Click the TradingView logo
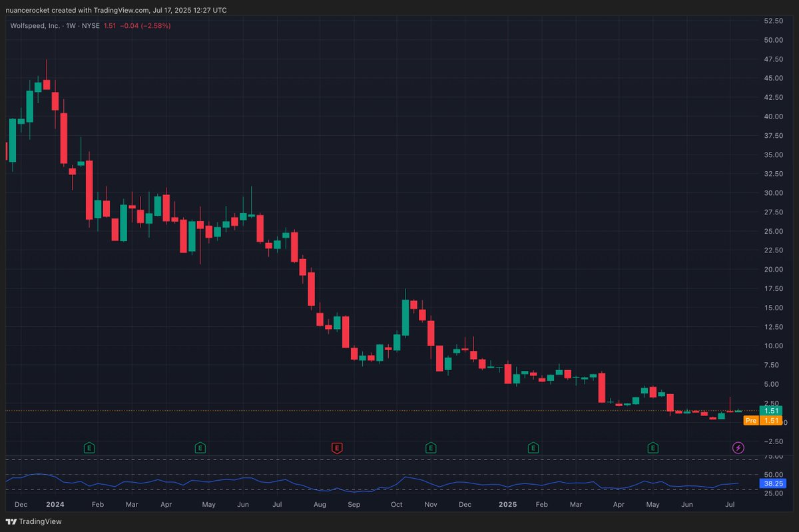 pyautogui.click(x=34, y=521)
